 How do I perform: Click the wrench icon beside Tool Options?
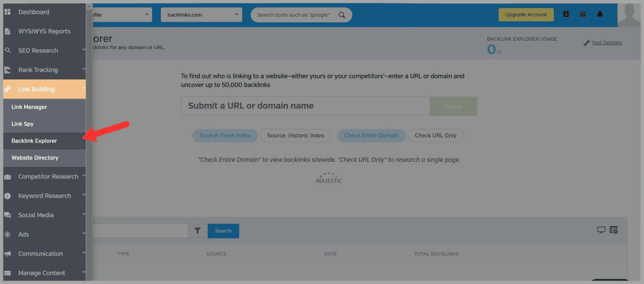[587, 43]
